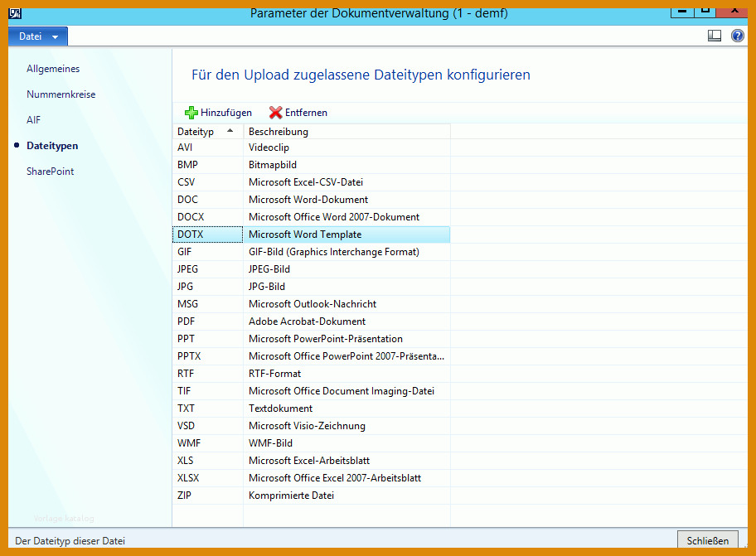This screenshot has height=556, width=756.
Task: Open the Allgemeines section
Action: click(x=53, y=69)
